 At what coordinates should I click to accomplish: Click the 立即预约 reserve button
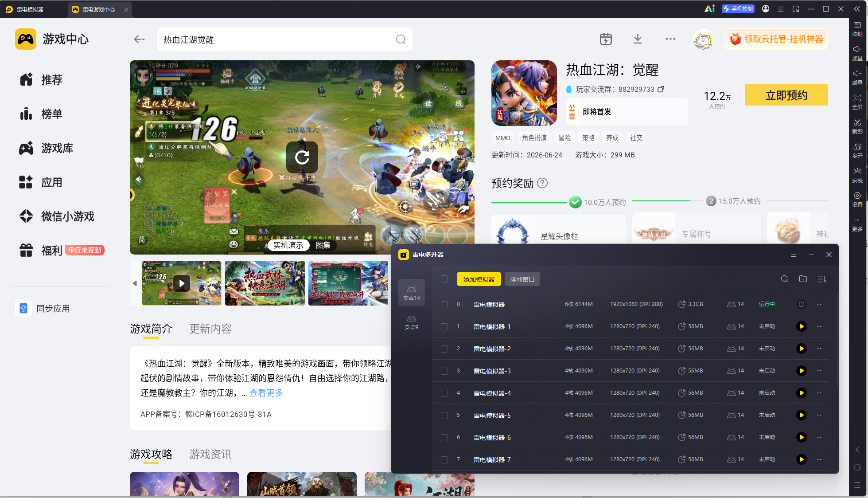786,95
